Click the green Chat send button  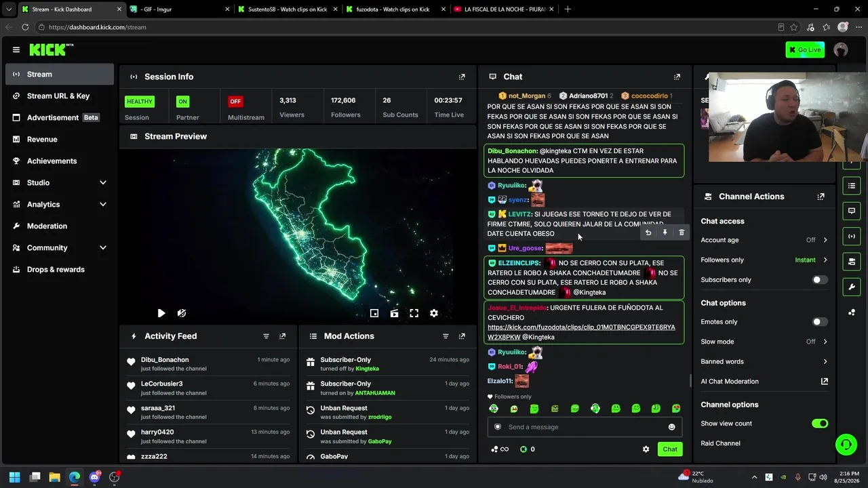[670, 449]
